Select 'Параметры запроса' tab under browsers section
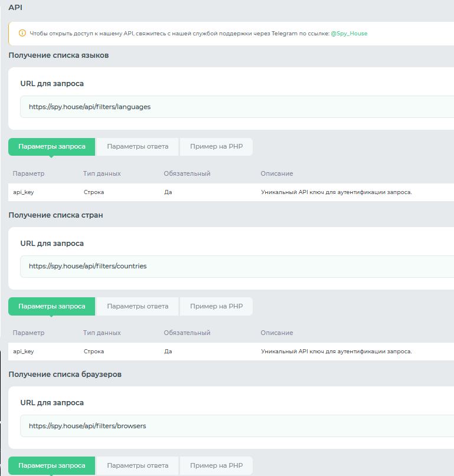Screen dimensions: 454x476 (52, 465)
